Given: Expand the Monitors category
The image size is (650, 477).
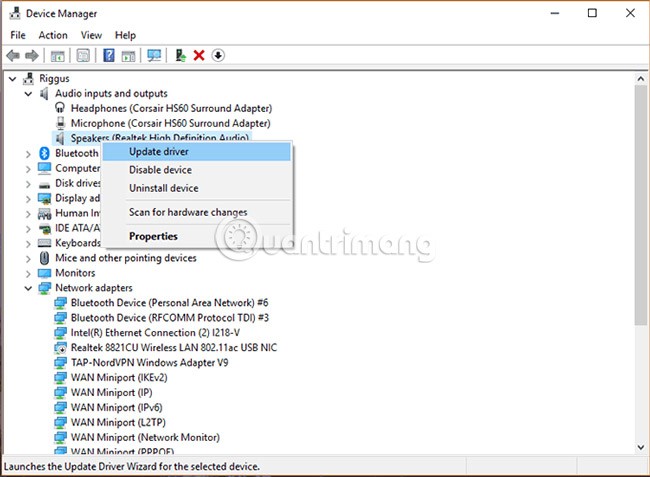Looking at the screenshot, I should pyautogui.click(x=28, y=273).
